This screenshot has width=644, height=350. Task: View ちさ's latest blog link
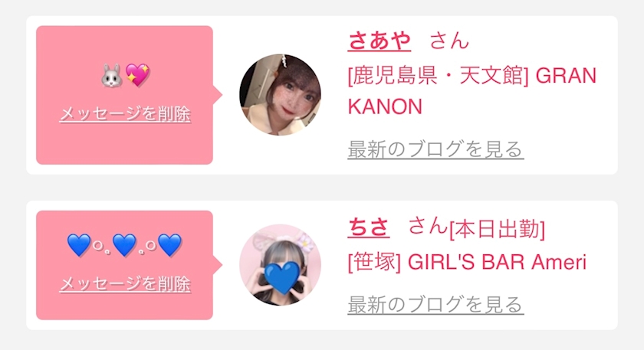pos(435,305)
